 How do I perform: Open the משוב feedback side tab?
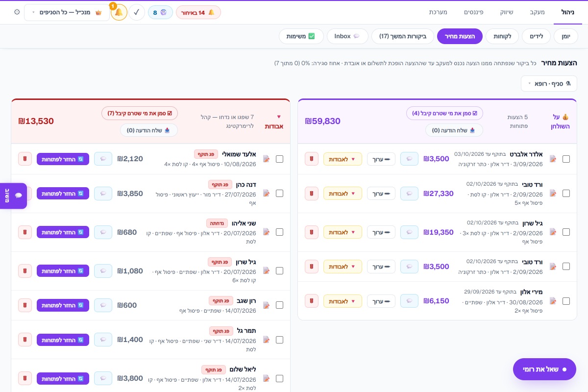pyautogui.click(x=13, y=196)
